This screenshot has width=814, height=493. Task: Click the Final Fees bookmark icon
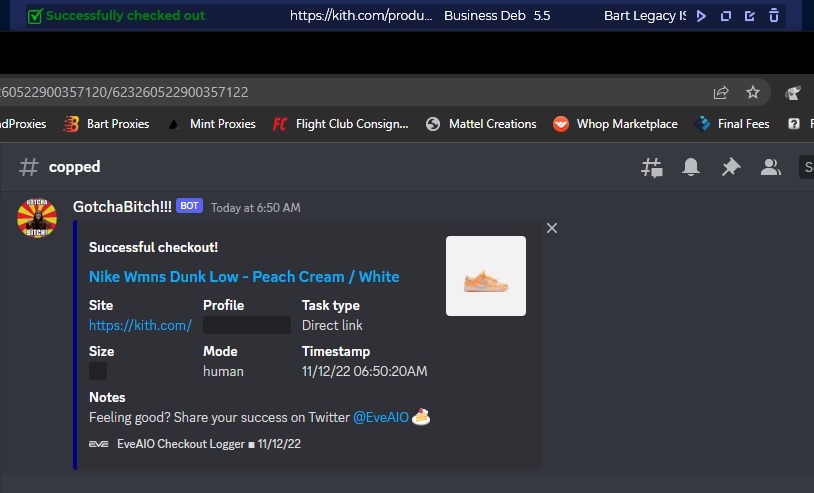702,124
